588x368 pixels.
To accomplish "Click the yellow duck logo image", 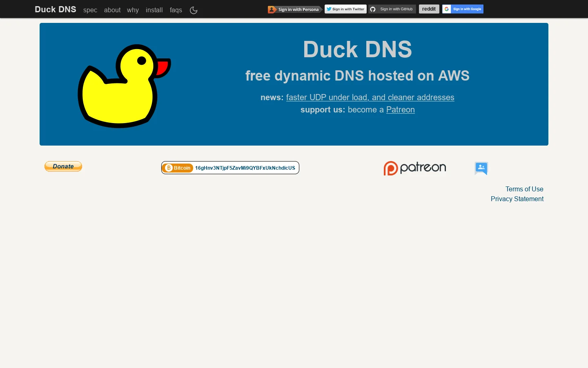I will coord(124,86).
